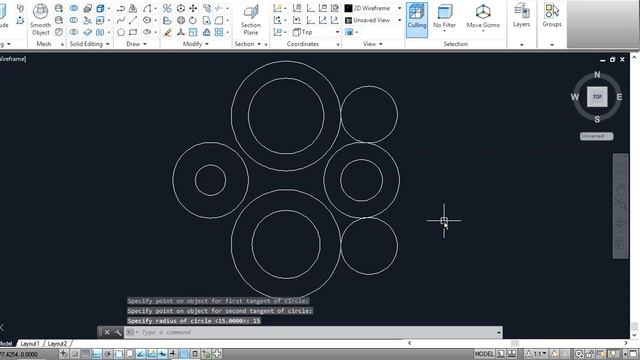
Task: Switch to the Model tab
Action: (x=6, y=344)
